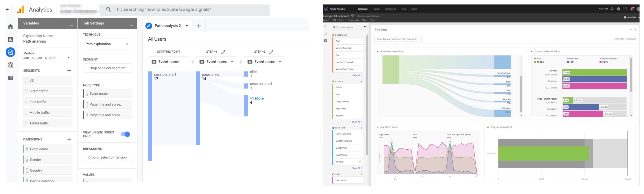Open the Visualizations icon in Adobe left rail
The width and height of the screenshot is (644, 194).
point(326,34)
